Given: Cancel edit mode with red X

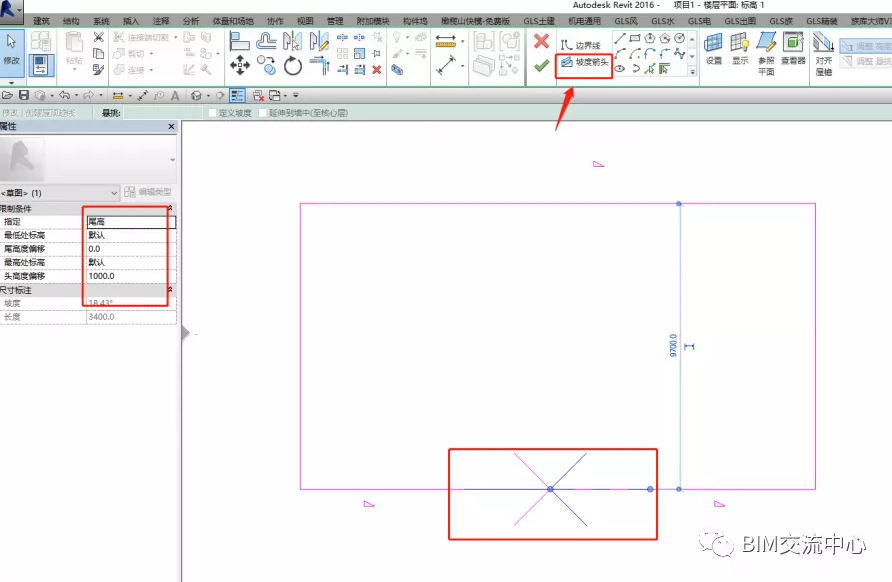Looking at the screenshot, I should 542,41.
